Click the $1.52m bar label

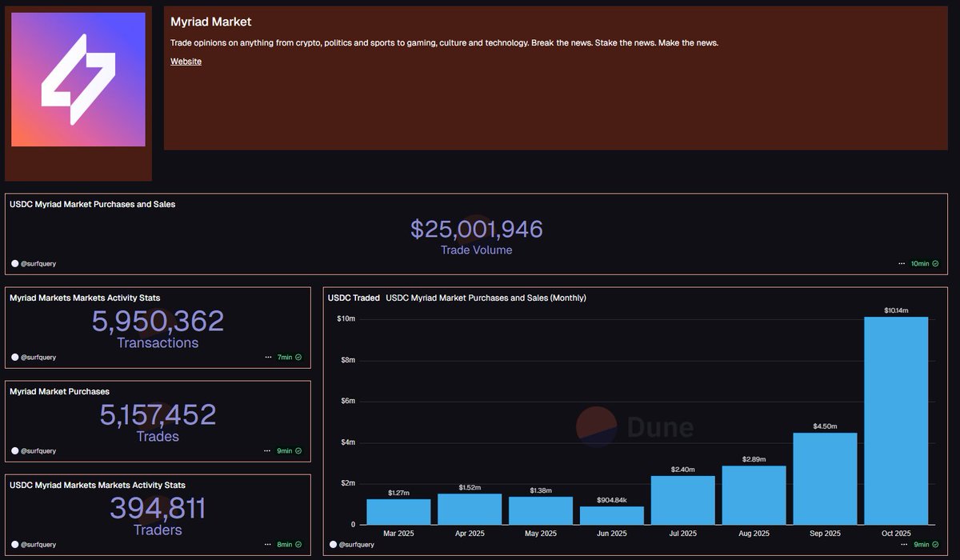coord(470,487)
